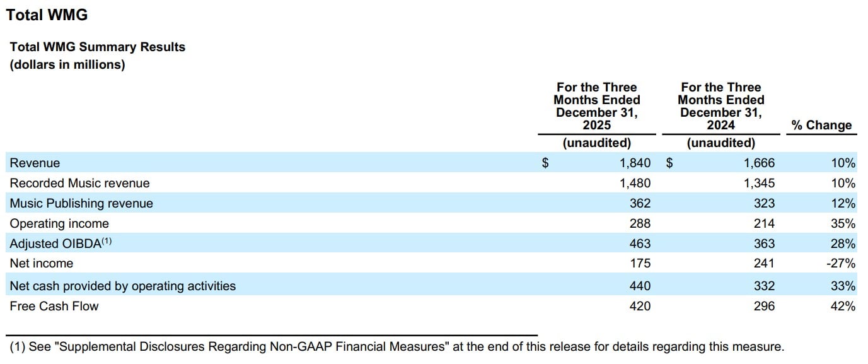The width and height of the screenshot is (868, 364).
Task: Select the 288 operating income value
Action: coord(639,223)
